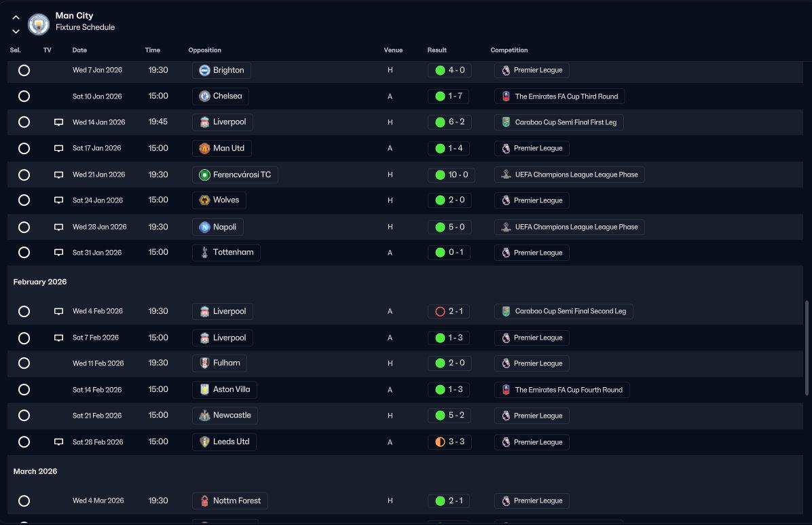Click the vertical scrollbar thumb
This screenshot has width=812, height=525.
tap(807, 348)
